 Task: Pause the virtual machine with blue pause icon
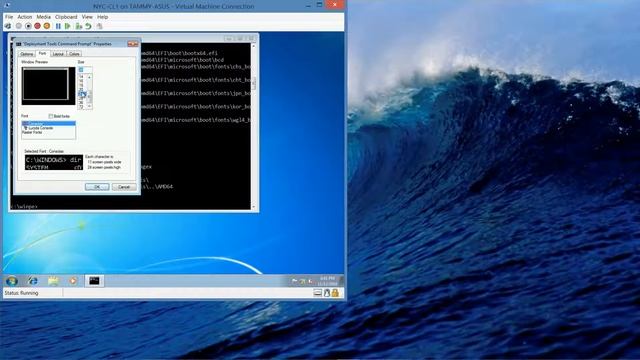coord(58,26)
